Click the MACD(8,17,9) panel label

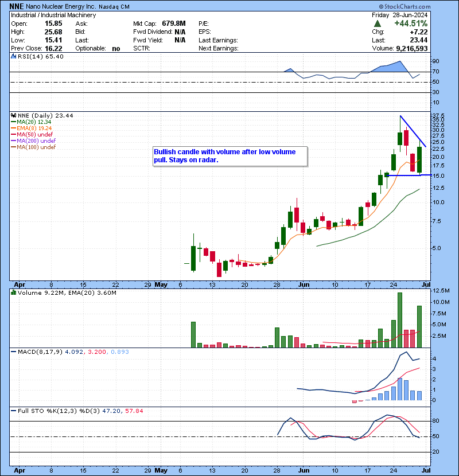point(40,352)
